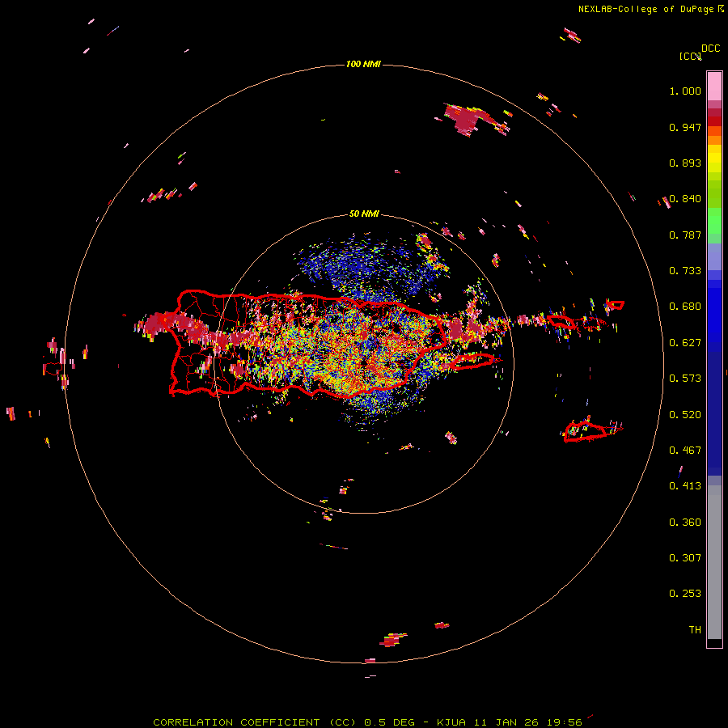The width and height of the screenshot is (728, 728).
Task: Click the 0.253 scale label
Action: click(x=685, y=594)
